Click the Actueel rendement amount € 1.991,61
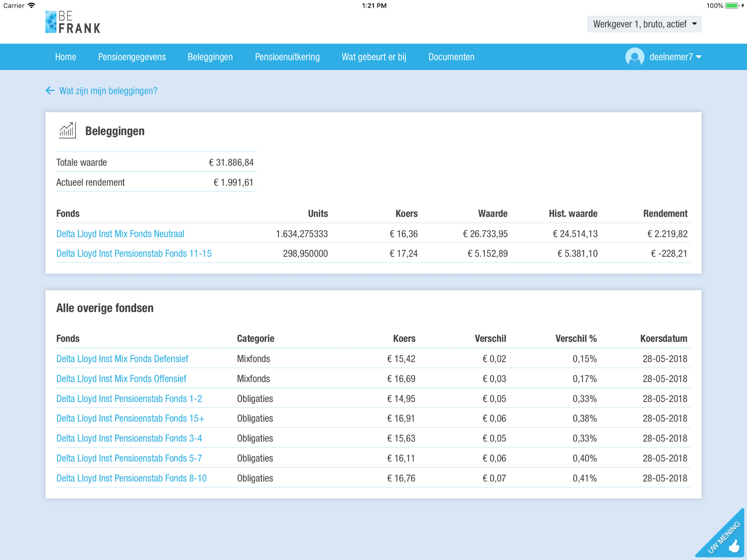The image size is (747, 560). point(233,182)
